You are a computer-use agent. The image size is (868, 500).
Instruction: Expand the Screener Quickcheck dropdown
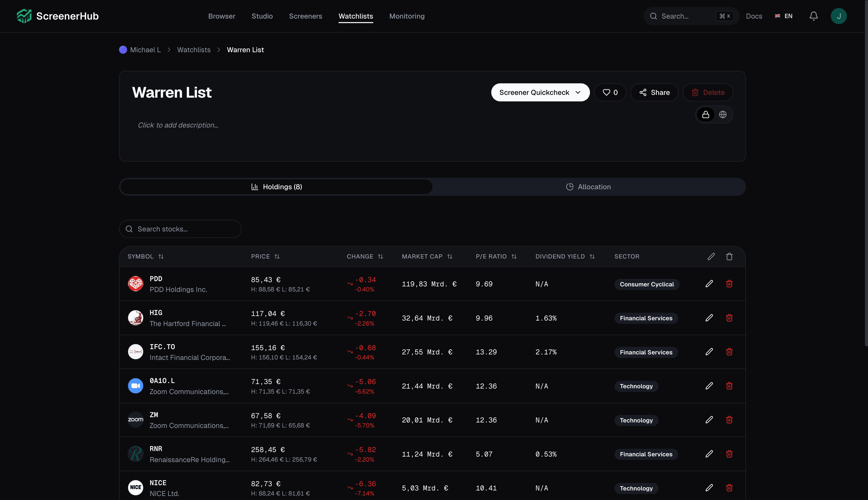540,92
